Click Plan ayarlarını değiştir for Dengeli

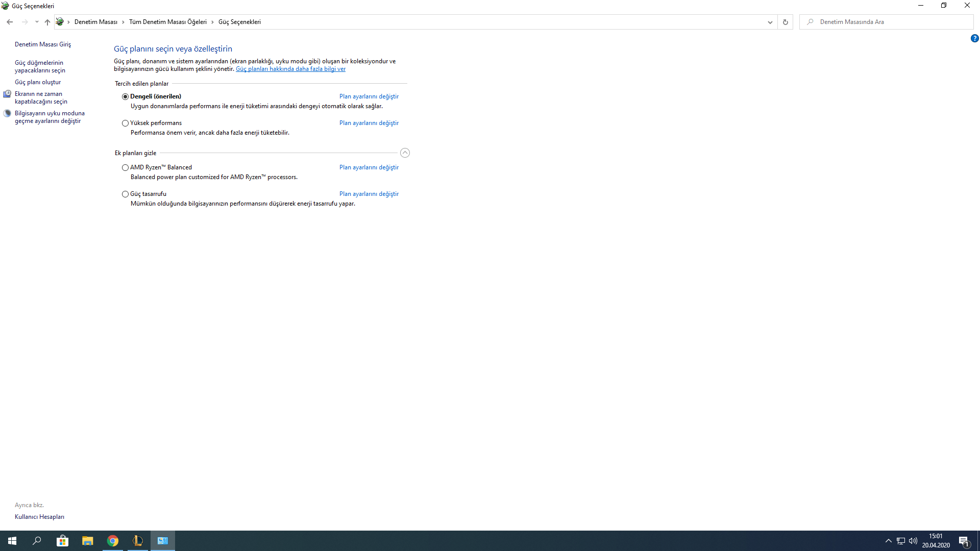click(369, 96)
